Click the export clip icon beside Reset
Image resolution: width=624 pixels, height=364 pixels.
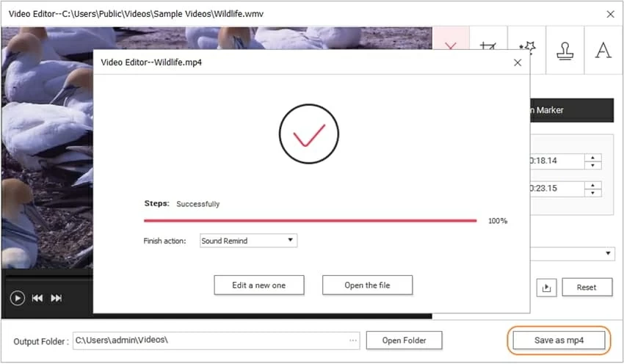[545, 288]
